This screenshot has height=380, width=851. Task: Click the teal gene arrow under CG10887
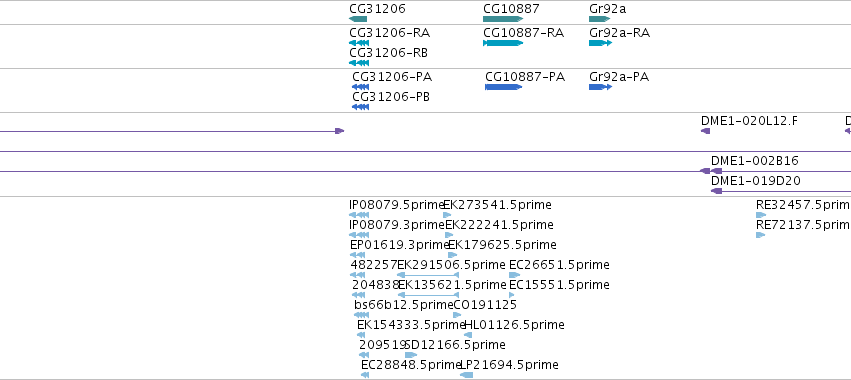click(x=503, y=19)
